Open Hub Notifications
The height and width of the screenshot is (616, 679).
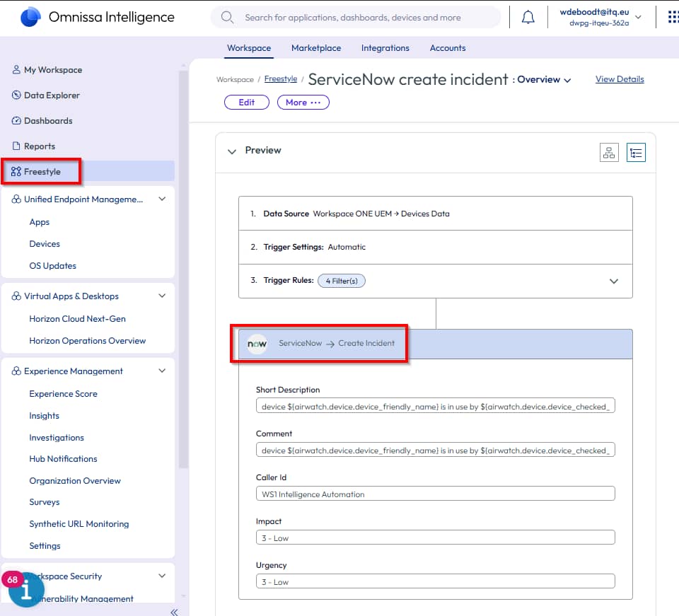pos(63,459)
